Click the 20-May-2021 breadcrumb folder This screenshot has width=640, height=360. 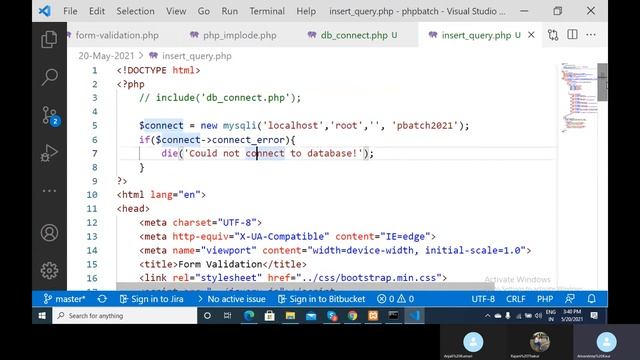coord(106,56)
